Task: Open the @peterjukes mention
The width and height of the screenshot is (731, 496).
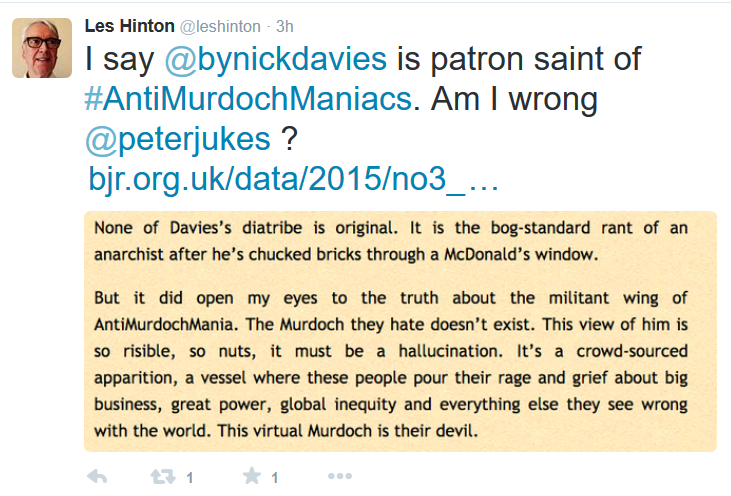Action: pyautogui.click(x=178, y=139)
